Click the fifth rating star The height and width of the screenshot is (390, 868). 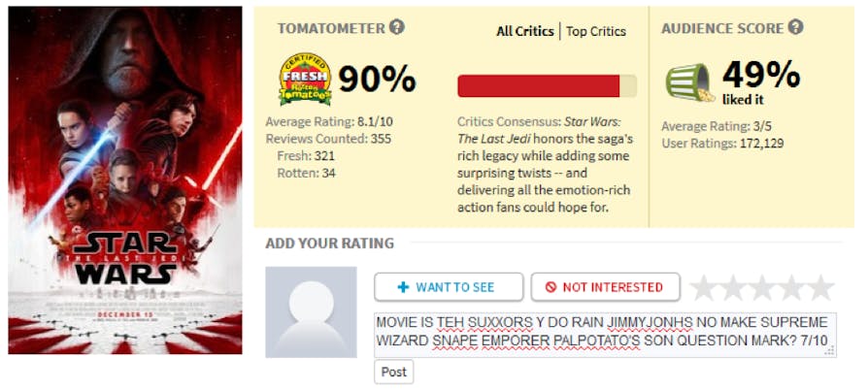pos(820,287)
